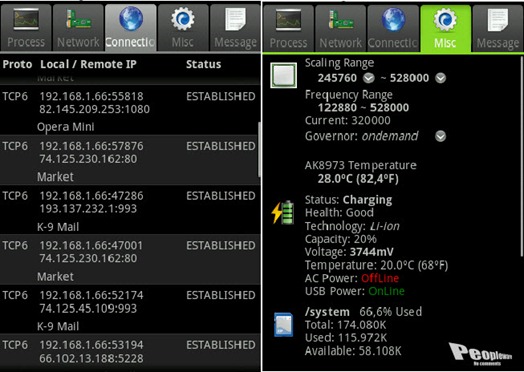Select K-9 Mail connection 192.168.1.66:47286

click(x=130, y=210)
